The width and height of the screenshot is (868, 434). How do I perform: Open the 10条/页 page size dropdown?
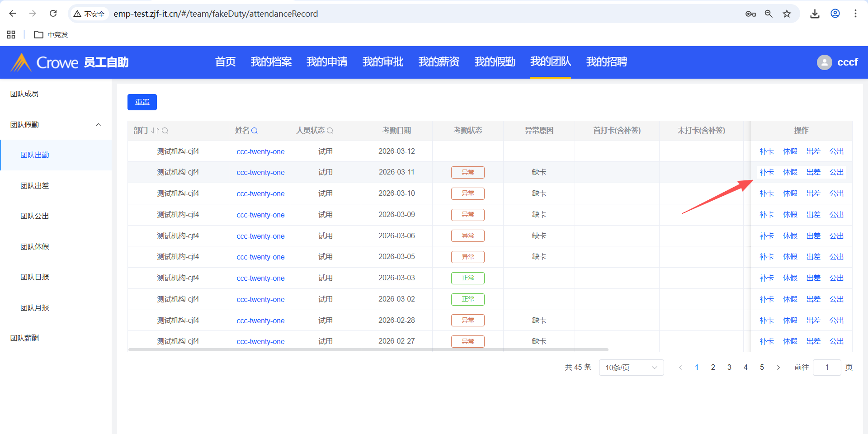tap(631, 368)
